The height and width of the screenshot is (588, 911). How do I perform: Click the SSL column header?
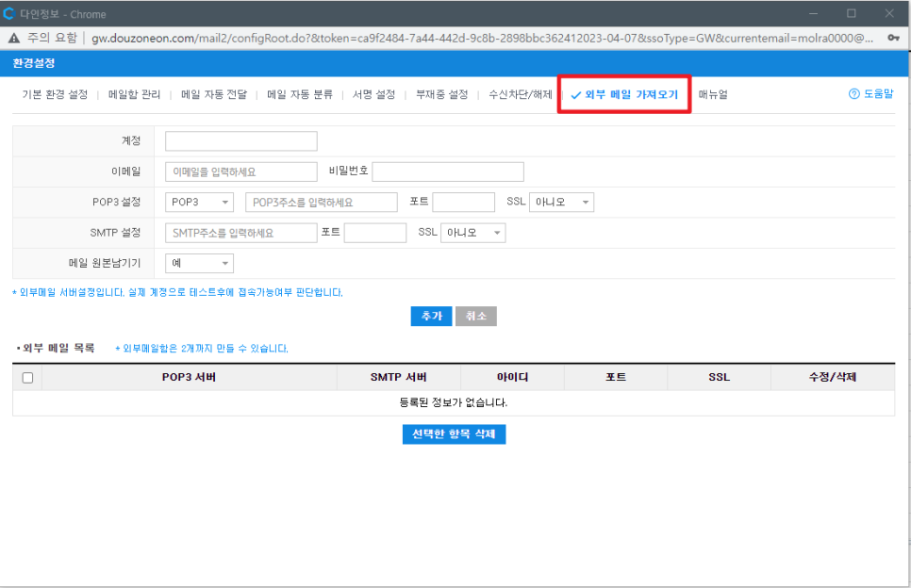[x=720, y=377]
